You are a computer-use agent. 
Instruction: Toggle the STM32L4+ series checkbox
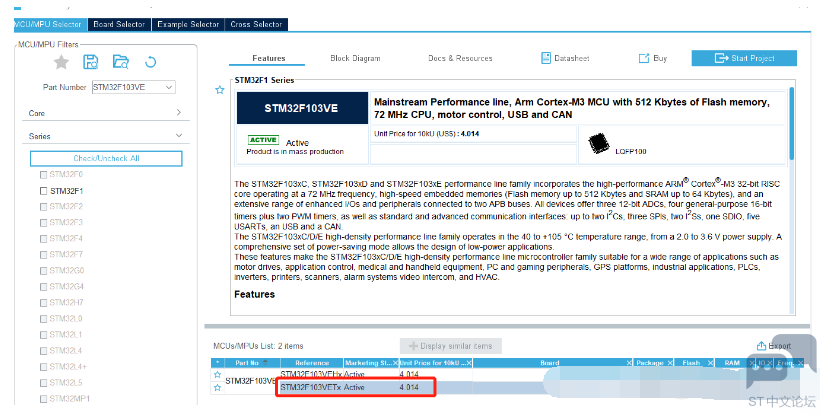pyautogui.click(x=43, y=367)
